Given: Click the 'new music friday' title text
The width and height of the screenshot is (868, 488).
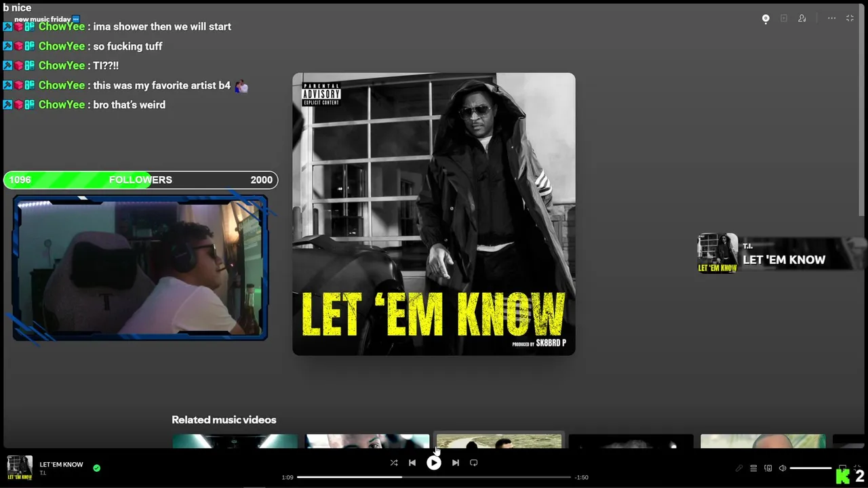Looking at the screenshot, I should 43,19.
